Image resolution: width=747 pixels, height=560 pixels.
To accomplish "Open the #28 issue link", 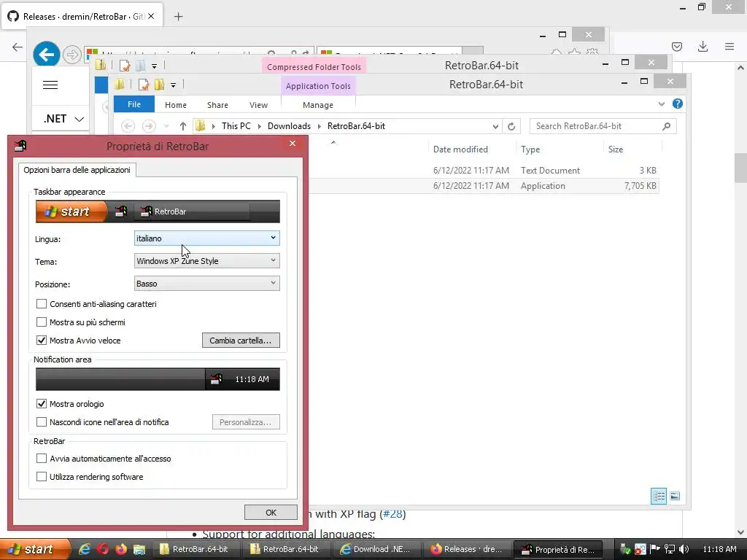I will pyautogui.click(x=392, y=514).
